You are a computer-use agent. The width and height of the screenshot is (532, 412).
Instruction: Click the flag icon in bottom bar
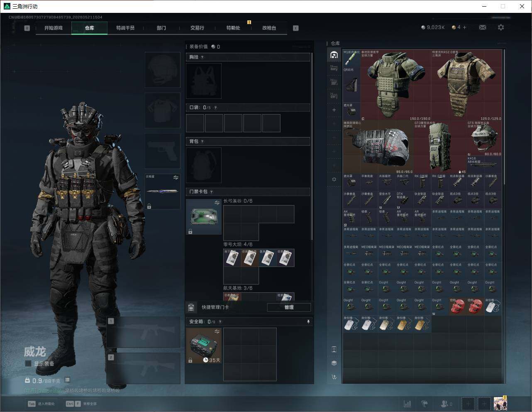425,404
